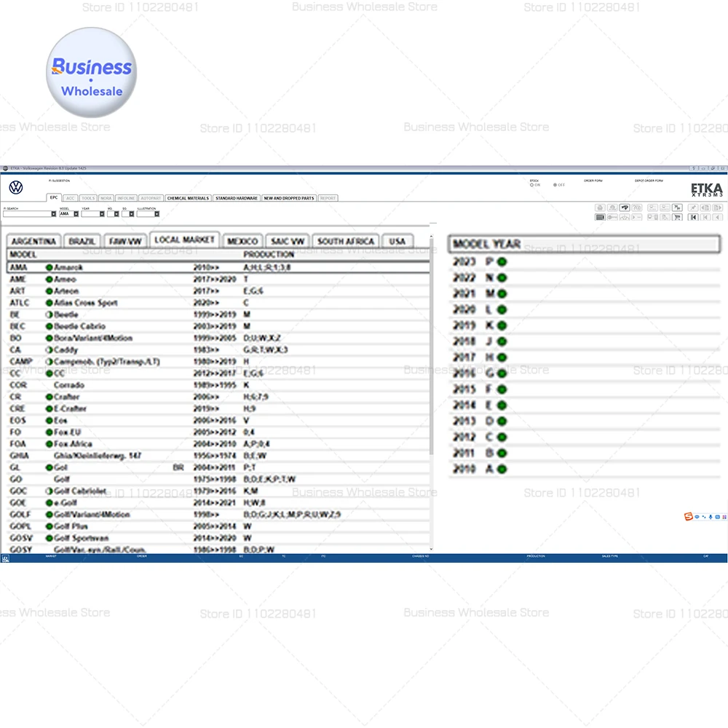This screenshot has width=728, height=728.
Task: Click the dark rectangle display icon in the lower toolbar row
Action: (x=601, y=217)
